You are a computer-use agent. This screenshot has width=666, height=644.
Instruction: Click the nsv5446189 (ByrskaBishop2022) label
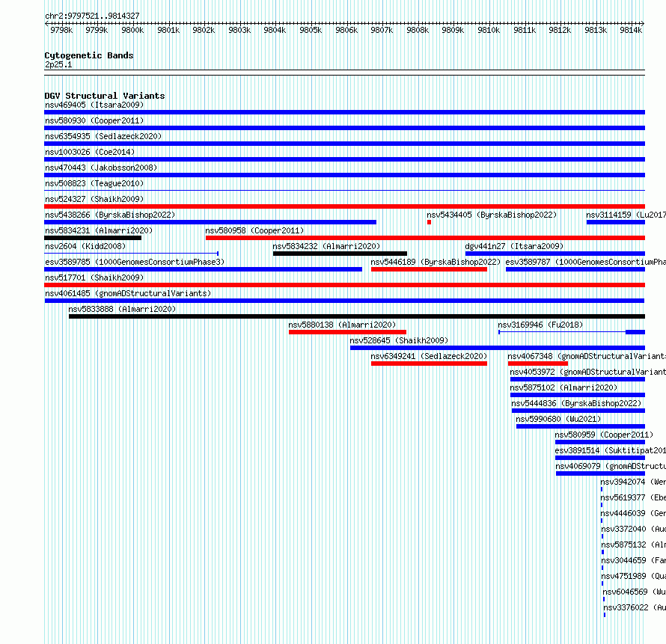click(436, 262)
